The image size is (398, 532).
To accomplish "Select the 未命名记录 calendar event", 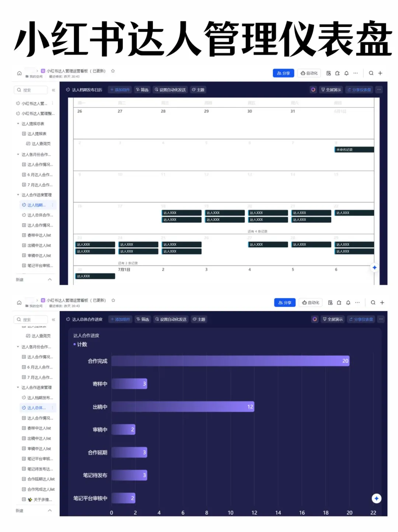I will point(354,150).
